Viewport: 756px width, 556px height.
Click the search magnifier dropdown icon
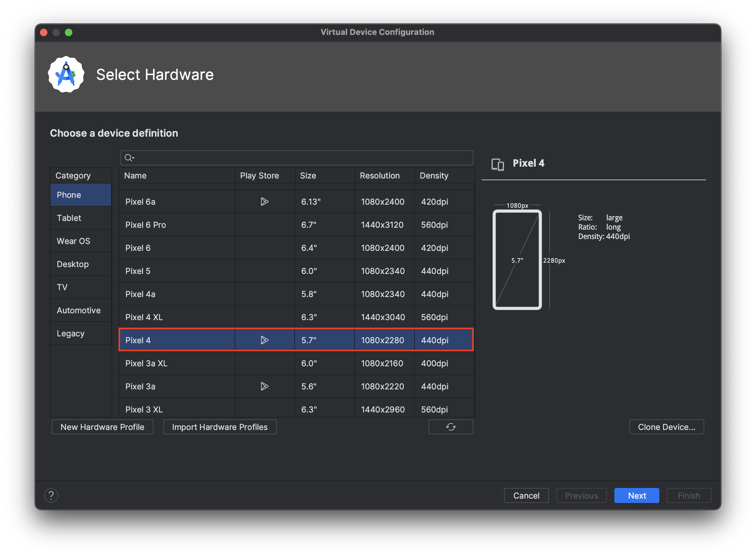(129, 158)
